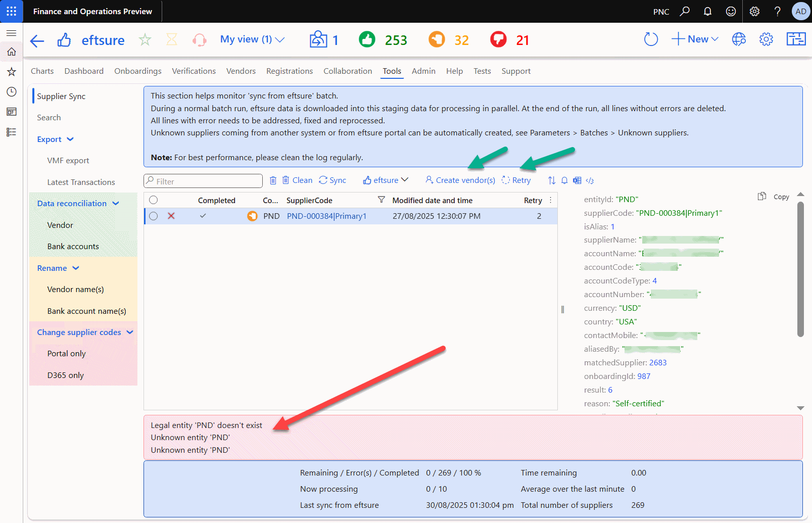The width and height of the screenshot is (812, 523).
Task: Click the eftsure thumbs-up logo
Action: tap(64, 40)
